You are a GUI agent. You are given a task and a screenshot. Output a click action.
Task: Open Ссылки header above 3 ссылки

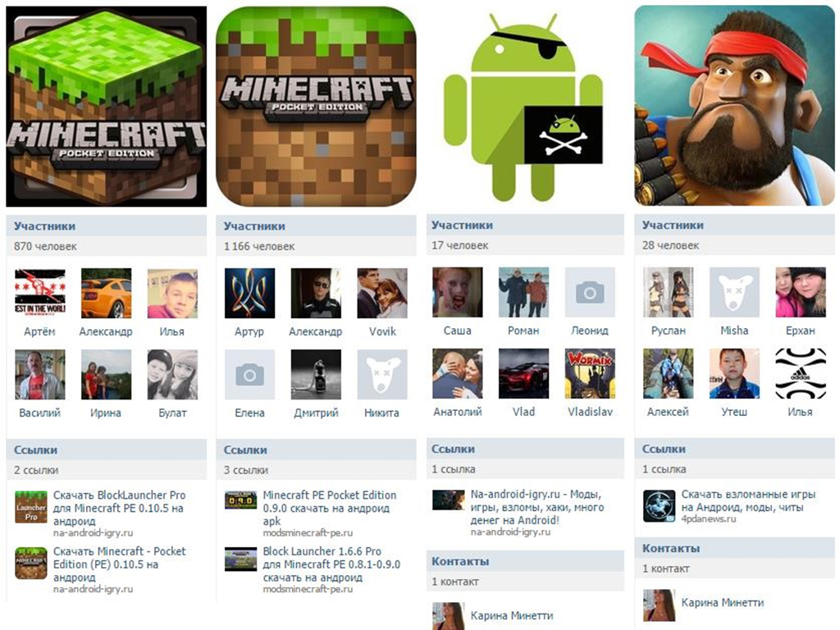245,450
